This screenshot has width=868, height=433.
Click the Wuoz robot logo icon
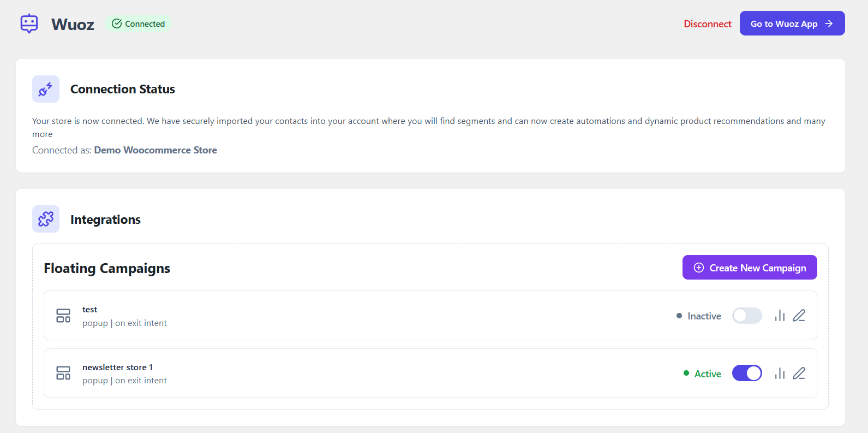coord(29,24)
